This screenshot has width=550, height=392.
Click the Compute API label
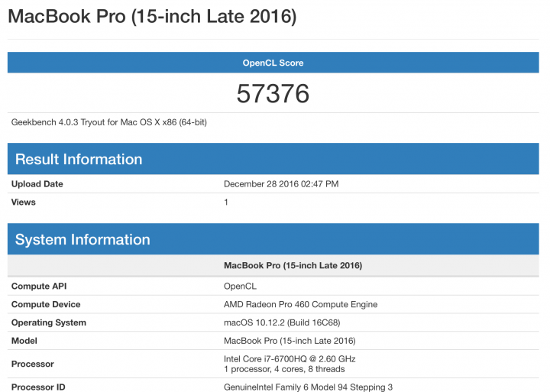(x=39, y=286)
